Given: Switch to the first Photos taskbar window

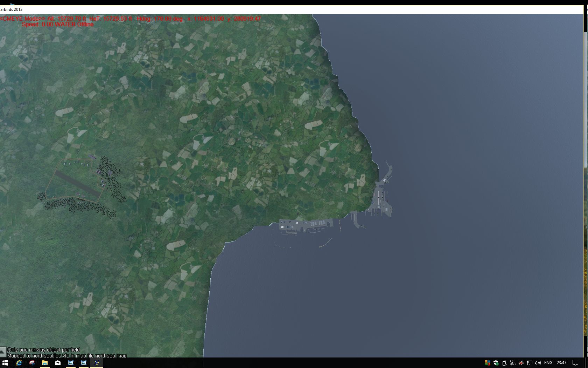Looking at the screenshot, I should click(x=71, y=363).
